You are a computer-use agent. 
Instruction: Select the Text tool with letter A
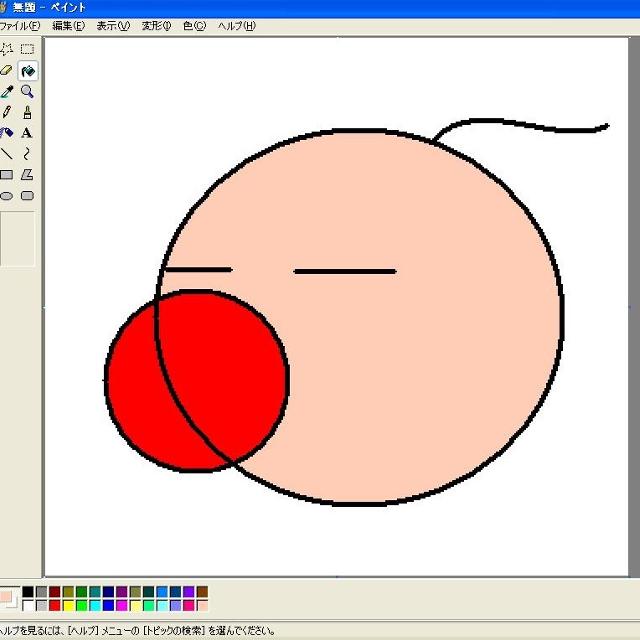[x=27, y=133]
